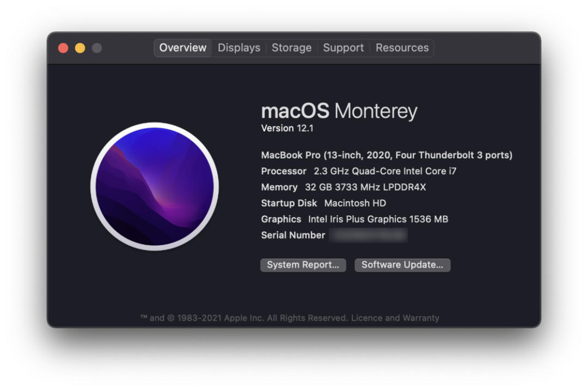
Task: Click the System Report… button
Action: [x=303, y=265]
